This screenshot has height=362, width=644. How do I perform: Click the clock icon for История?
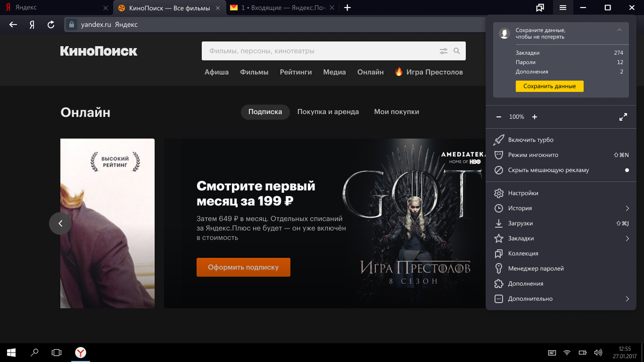coord(499,208)
